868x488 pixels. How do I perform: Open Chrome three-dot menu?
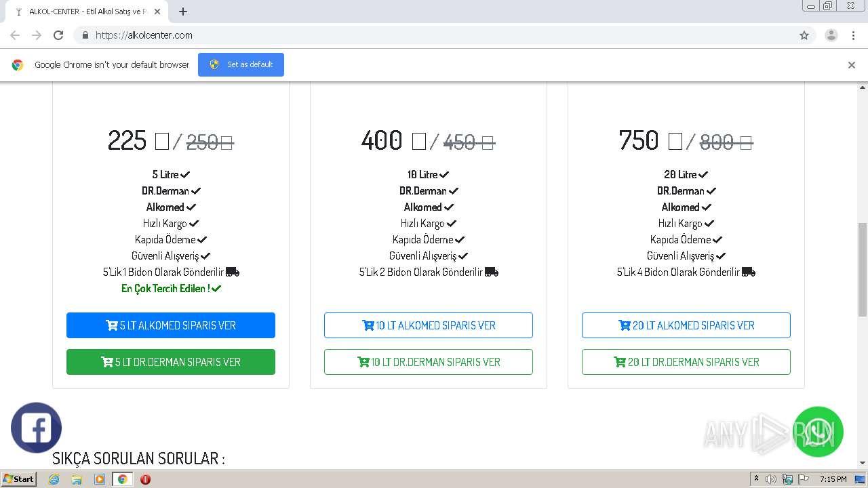coord(853,35)
